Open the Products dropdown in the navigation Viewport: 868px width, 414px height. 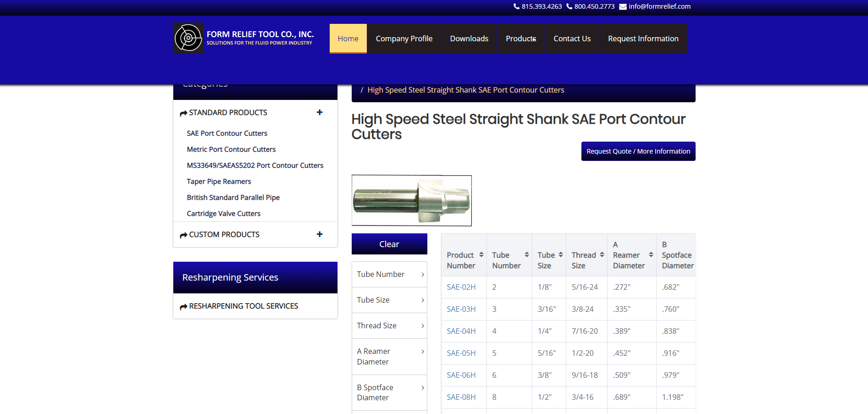point(520,39)
